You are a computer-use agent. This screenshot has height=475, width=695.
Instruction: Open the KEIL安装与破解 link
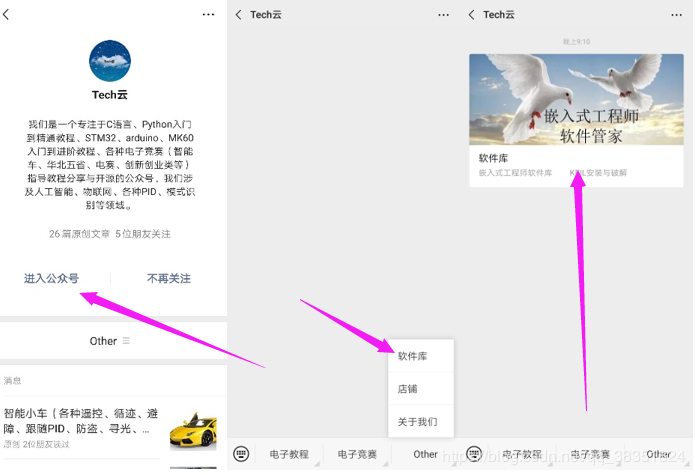[x=598, y=173]
